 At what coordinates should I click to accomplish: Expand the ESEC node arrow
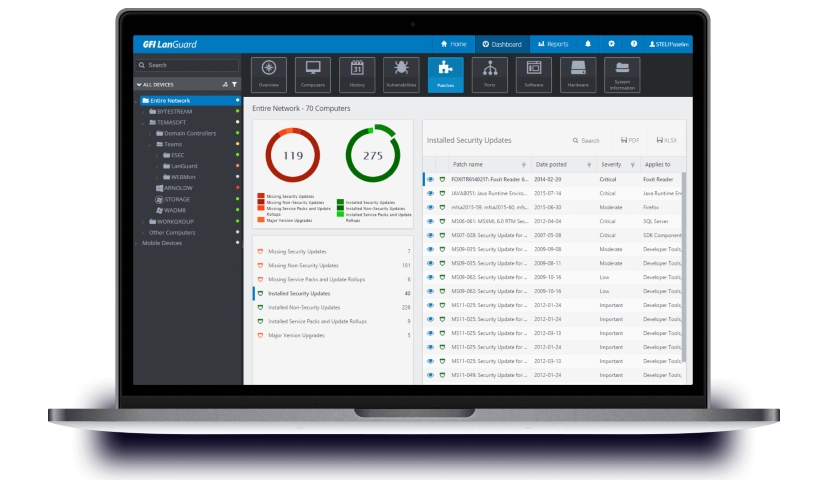click(157, 155)
